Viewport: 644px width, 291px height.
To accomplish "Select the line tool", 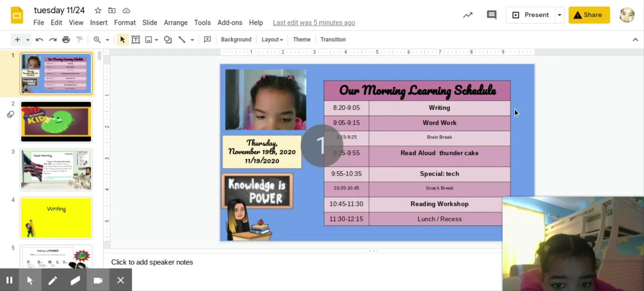I will [182, 39].
